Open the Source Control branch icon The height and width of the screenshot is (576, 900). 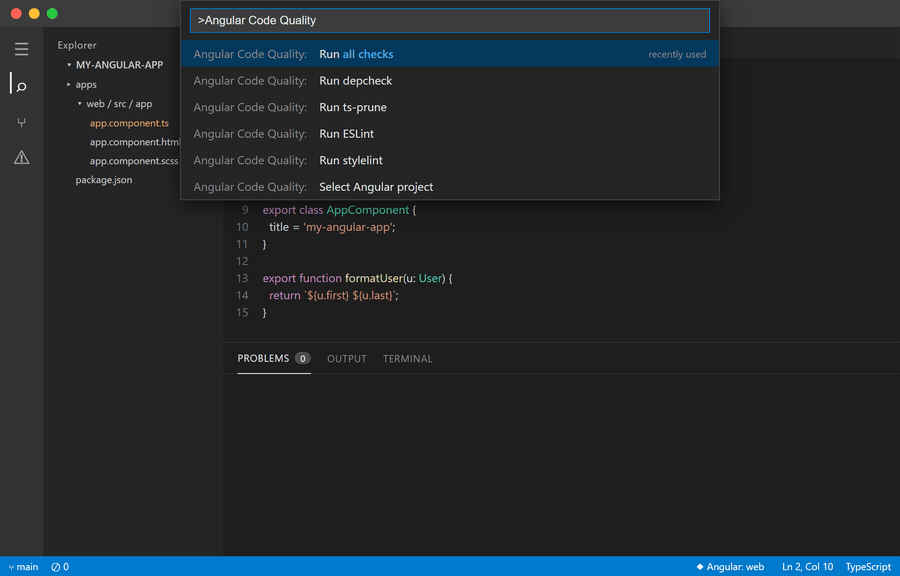pos(21,122)
